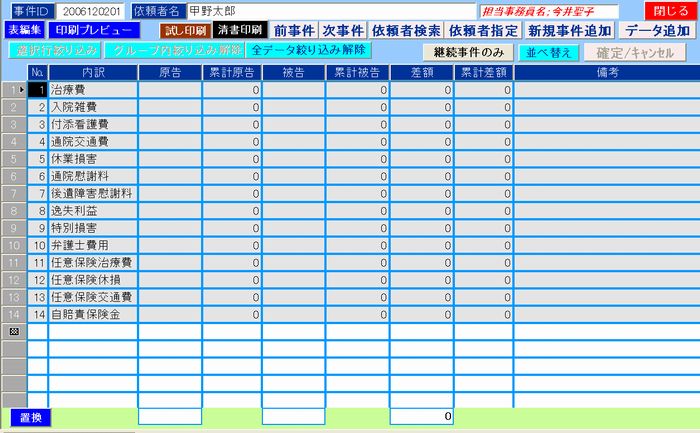This screenshot has width=700, height=433.
Task: Click the 並べ替え sort button
Action: point(551,51)
